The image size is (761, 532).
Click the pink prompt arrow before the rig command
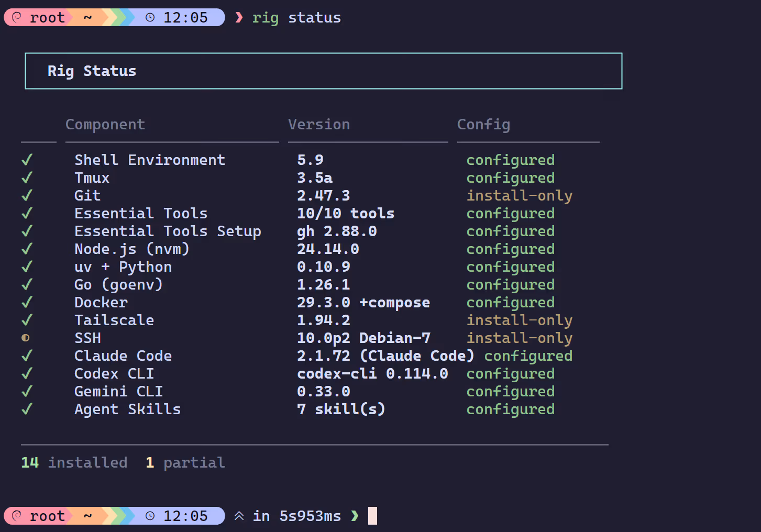point(239,17)
